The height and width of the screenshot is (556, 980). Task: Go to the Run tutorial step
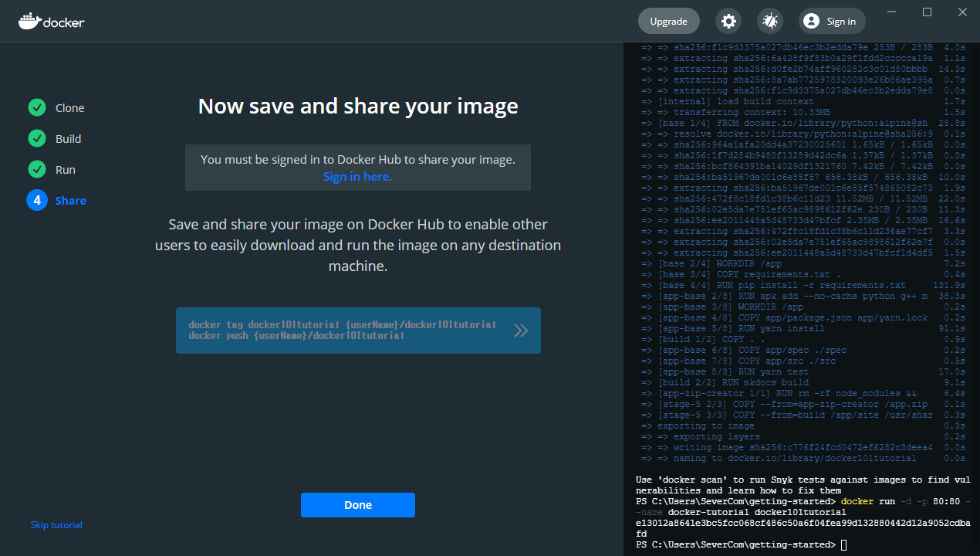point(65,170)
